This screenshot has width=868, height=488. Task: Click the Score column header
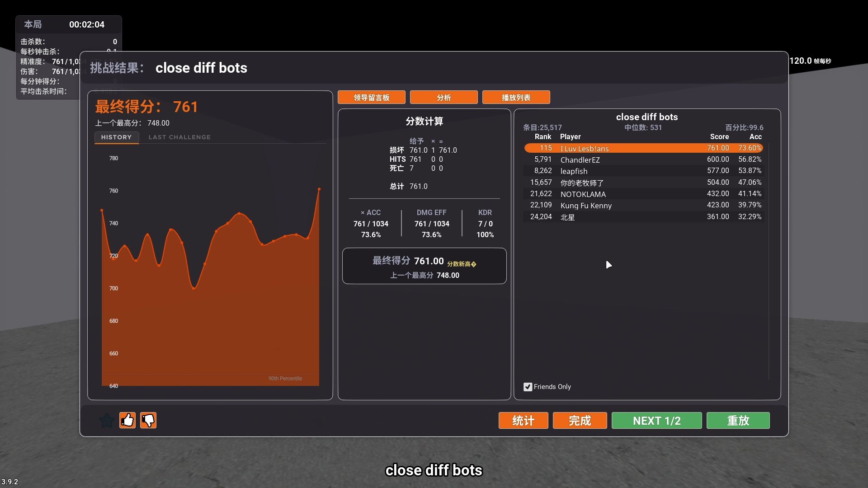pos(719,136)
